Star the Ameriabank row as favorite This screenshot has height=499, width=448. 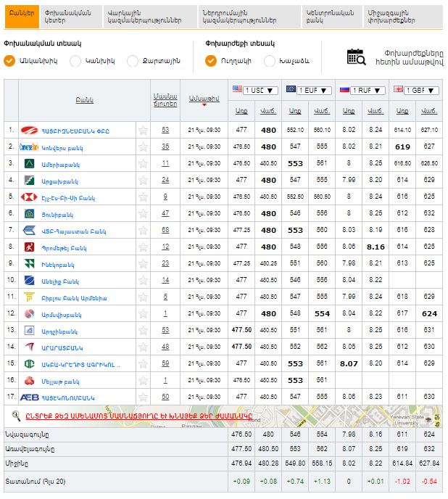coord(143,163)
